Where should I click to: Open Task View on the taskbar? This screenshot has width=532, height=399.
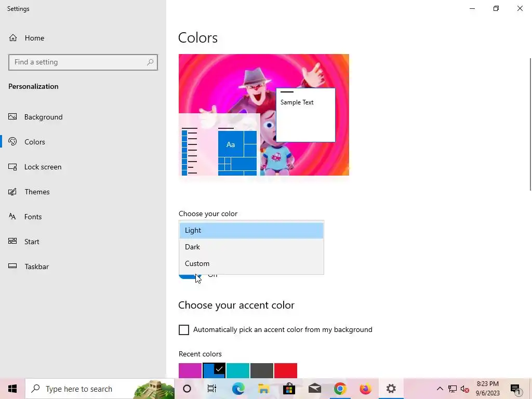click(212, 389)
